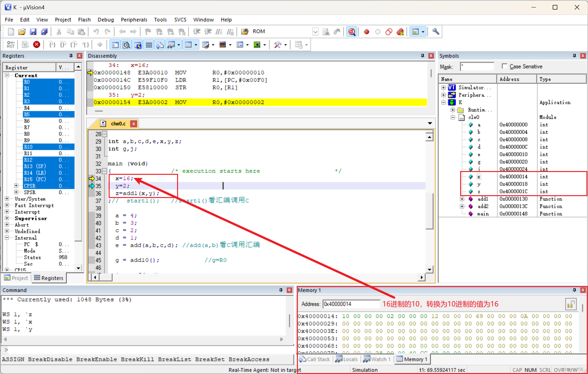Switch to the Locals tab

pyautogui.click(x=347, y=359)
